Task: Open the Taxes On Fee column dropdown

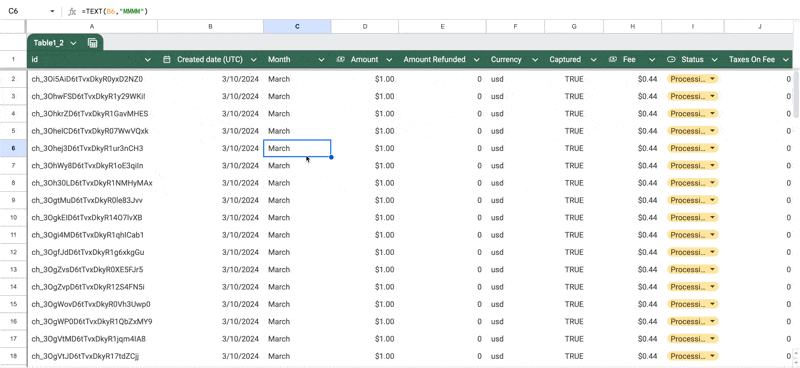Action: pos(785,60)
